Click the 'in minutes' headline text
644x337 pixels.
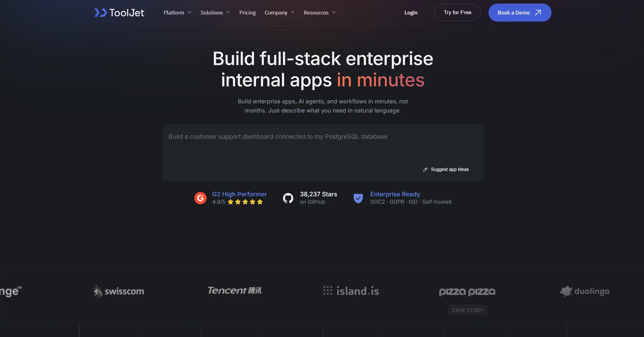(x=381, y=80)
